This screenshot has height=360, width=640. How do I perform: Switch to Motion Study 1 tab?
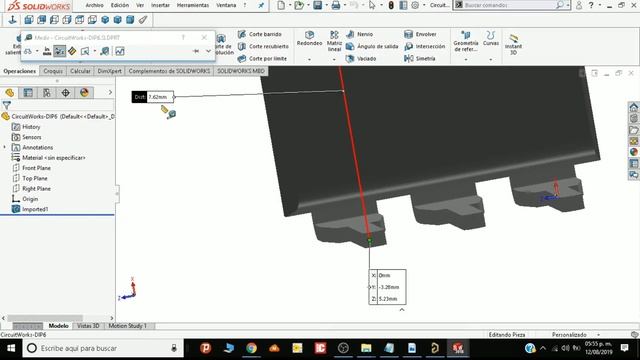point(127,326)
